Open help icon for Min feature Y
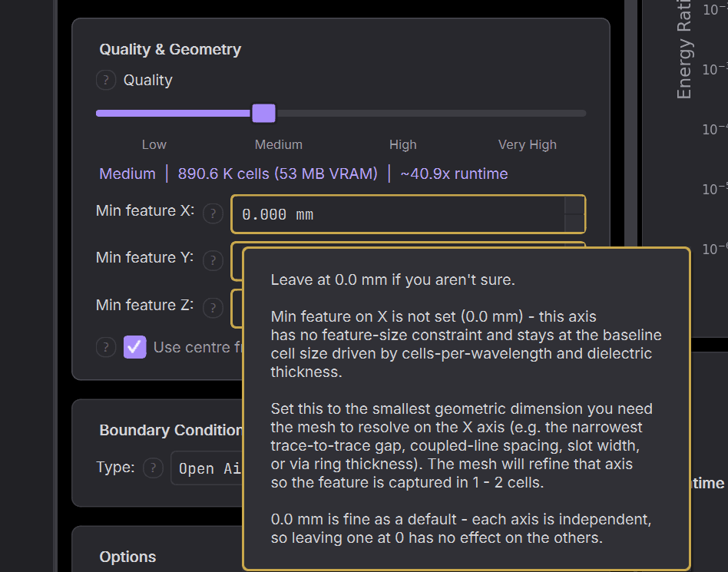 [x=213, y=260]
